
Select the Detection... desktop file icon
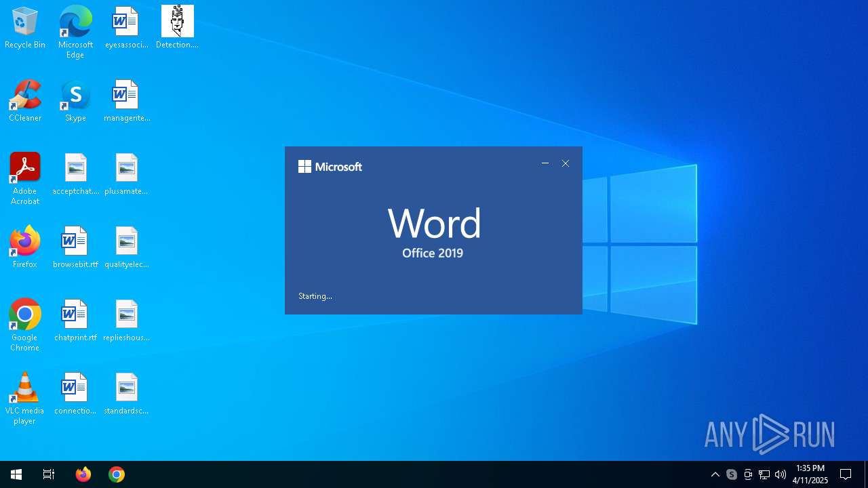pos(177,28)
